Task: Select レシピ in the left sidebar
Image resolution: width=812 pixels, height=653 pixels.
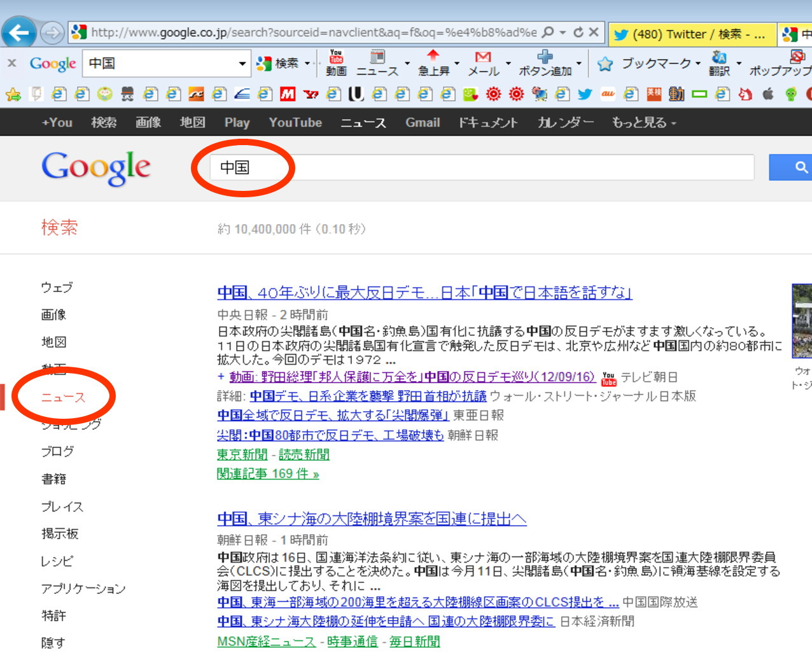Action: 57,561
